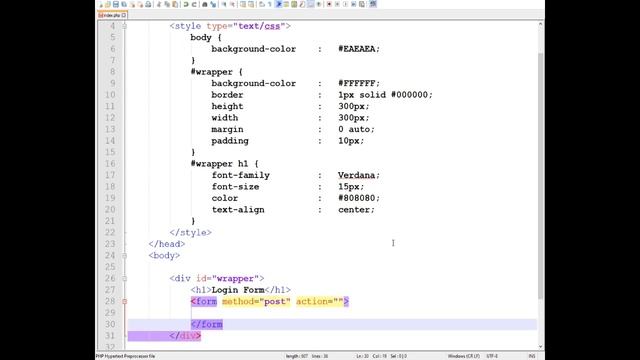Click the Playback macro icon
640x360 pixels.
[345, 4]
